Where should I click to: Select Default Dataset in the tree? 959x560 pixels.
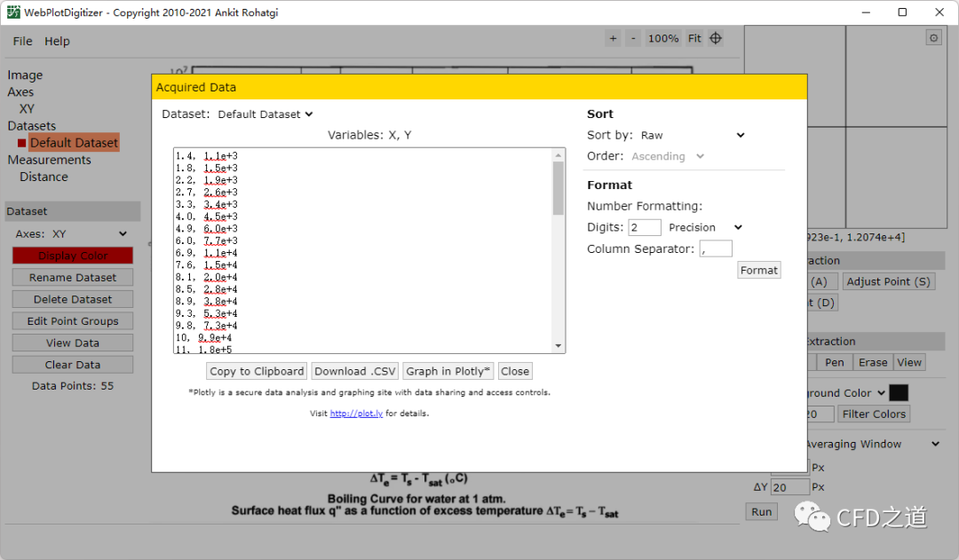[x=74, y=143]
